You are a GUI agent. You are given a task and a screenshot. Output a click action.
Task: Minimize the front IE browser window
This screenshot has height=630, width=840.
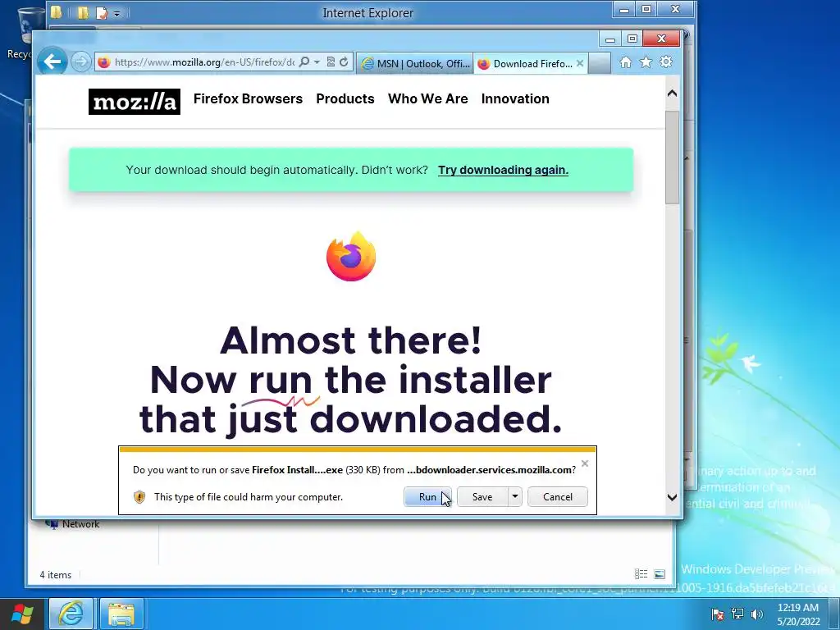(609, 39)
